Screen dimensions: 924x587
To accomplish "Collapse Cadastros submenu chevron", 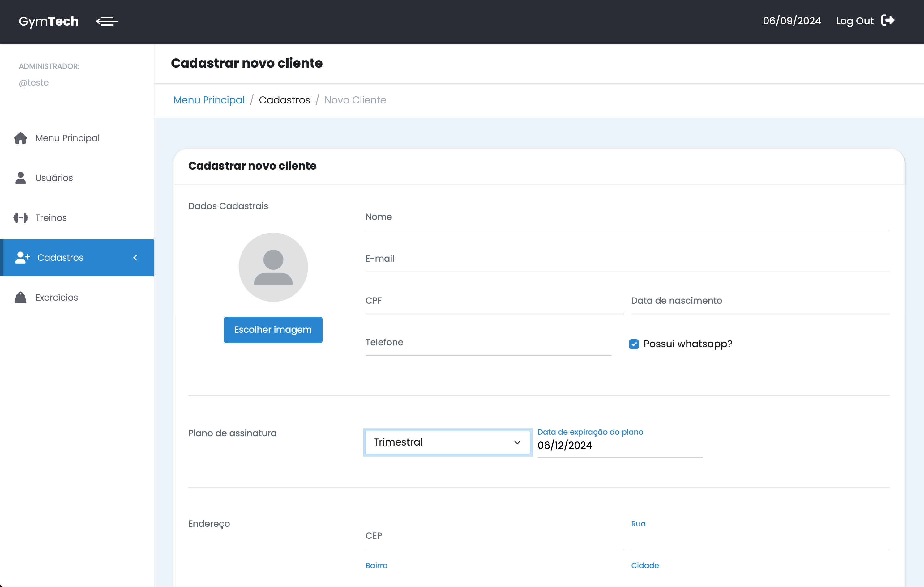I will click(135, 258).
